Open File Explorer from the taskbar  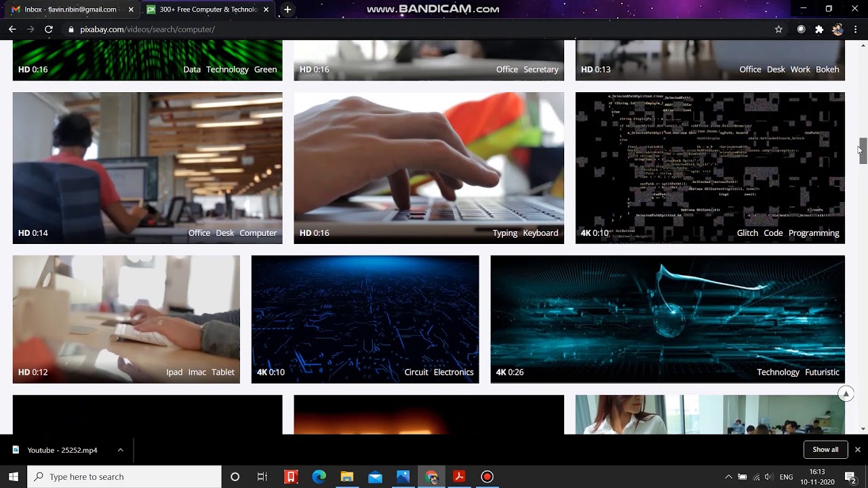point(347,476)
